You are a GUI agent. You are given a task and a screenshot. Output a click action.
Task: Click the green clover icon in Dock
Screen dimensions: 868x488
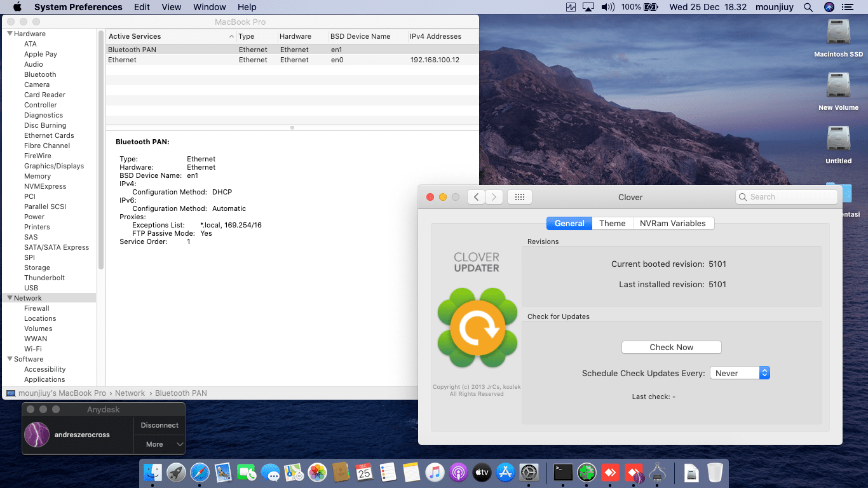tap(587, 472)
